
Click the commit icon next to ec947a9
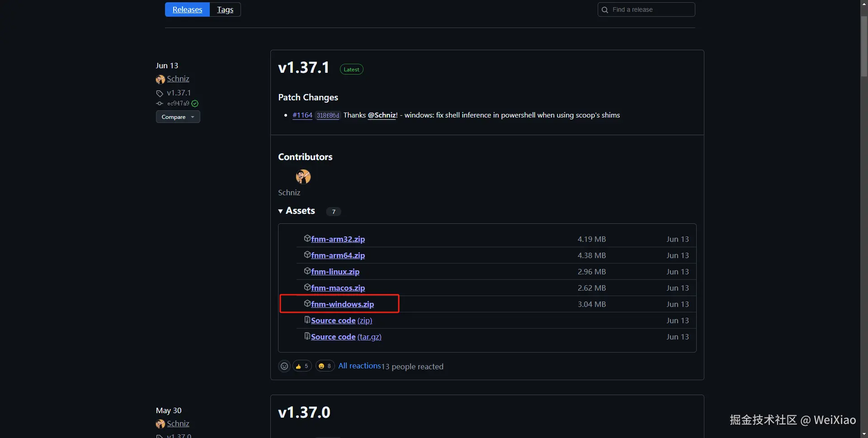click(160, 104)
